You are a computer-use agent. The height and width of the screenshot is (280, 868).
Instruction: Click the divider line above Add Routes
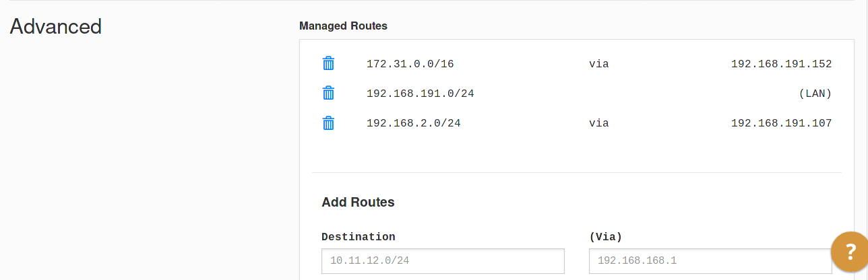[576, 173]
